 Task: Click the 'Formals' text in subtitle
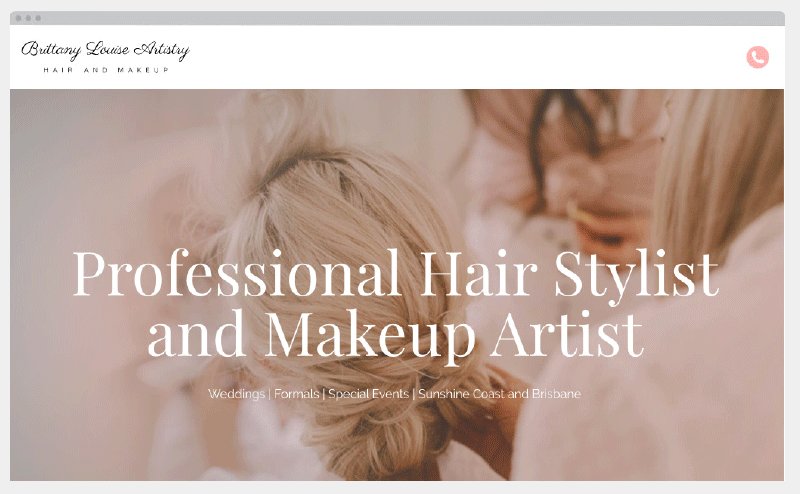[x=296, y=394]
